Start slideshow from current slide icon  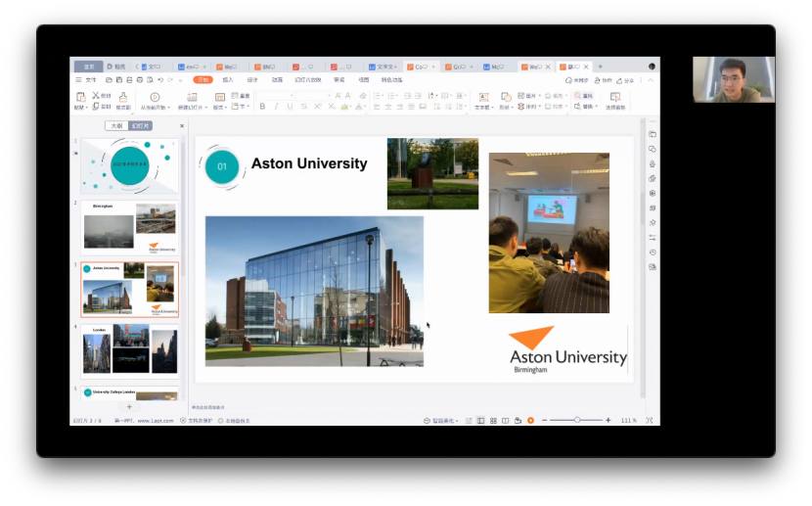coord(155,97)
